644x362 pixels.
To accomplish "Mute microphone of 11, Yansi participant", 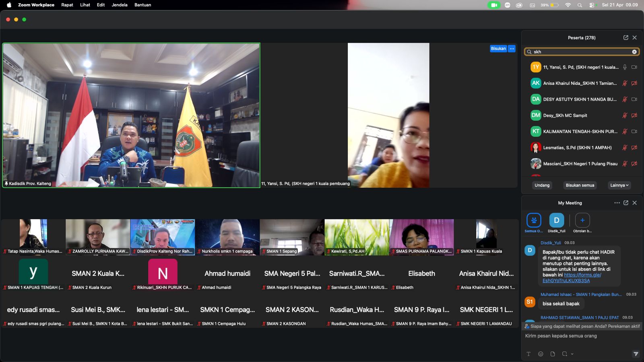I will (x=625, y=67).
